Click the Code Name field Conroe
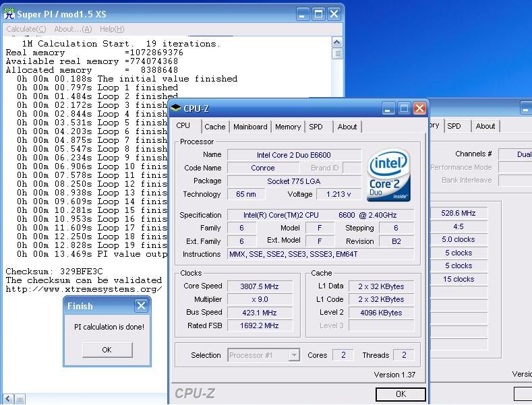This screenshot has width=532, height=405. point(263,168)
